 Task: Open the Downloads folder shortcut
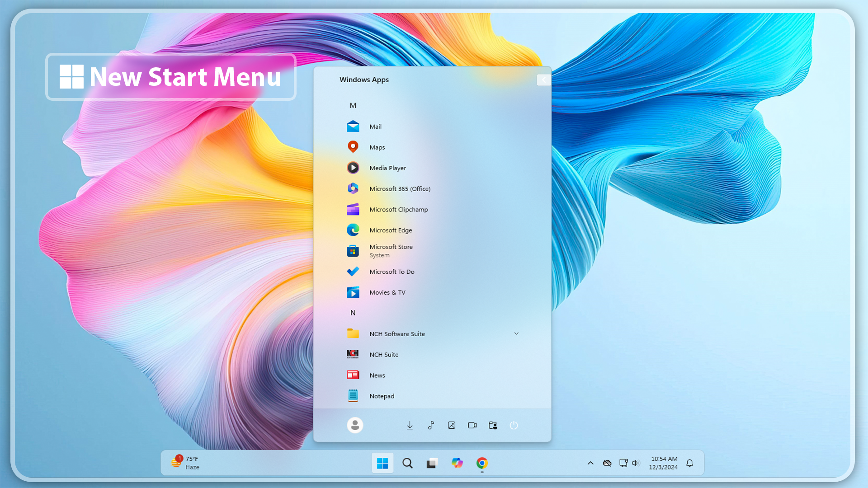[410, 425]
